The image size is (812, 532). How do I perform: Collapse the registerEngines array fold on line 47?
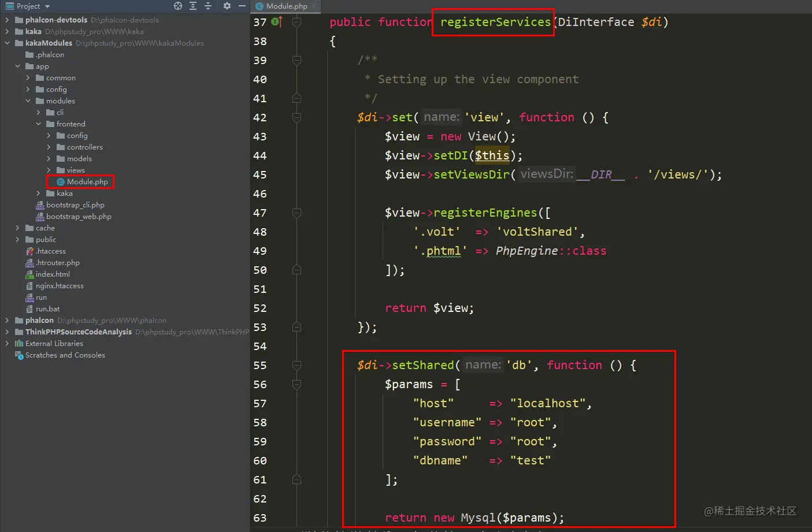[296, 213]
